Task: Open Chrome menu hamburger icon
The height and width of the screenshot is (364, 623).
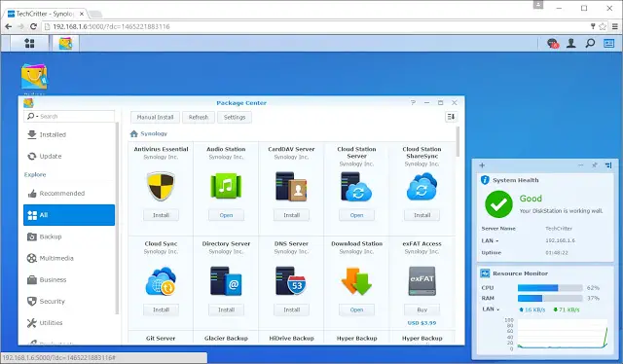Action: click(x=614, y=26)
